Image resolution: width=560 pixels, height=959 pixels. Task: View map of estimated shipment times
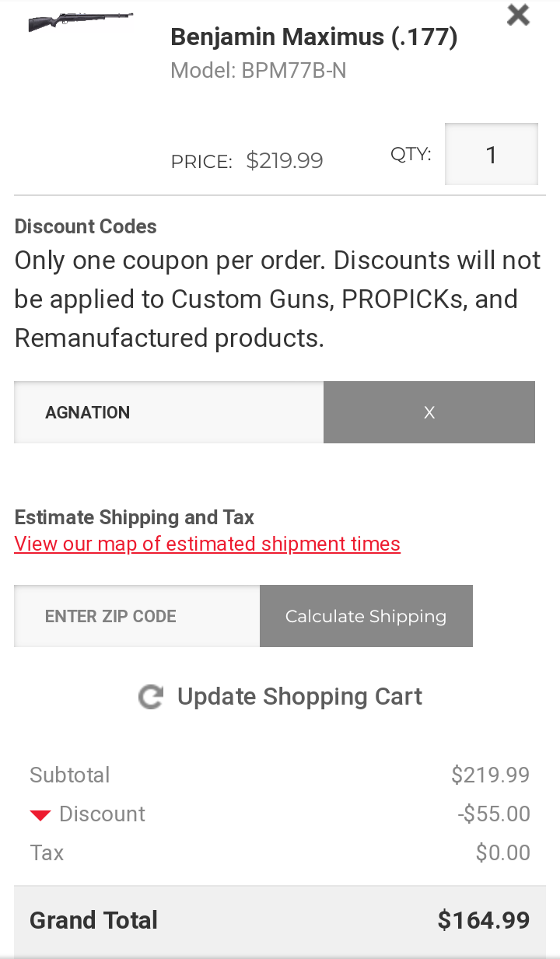pyautogui.click(x=207, y=544)
